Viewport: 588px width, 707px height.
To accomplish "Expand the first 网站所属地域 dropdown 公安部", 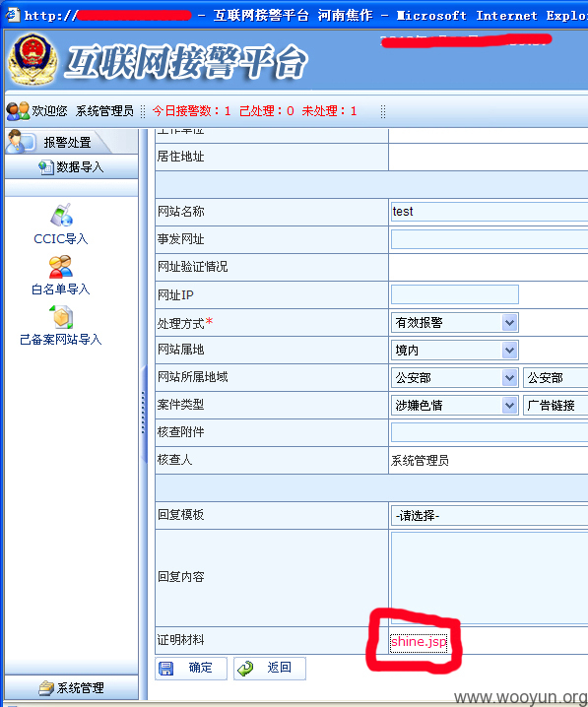I will (x=454, y=378).
